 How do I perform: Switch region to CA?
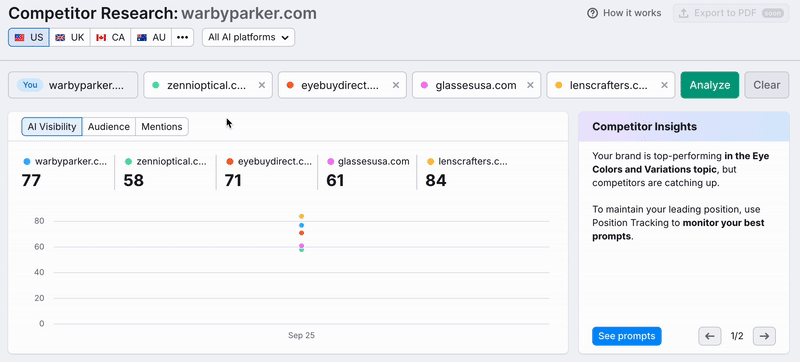111,37
